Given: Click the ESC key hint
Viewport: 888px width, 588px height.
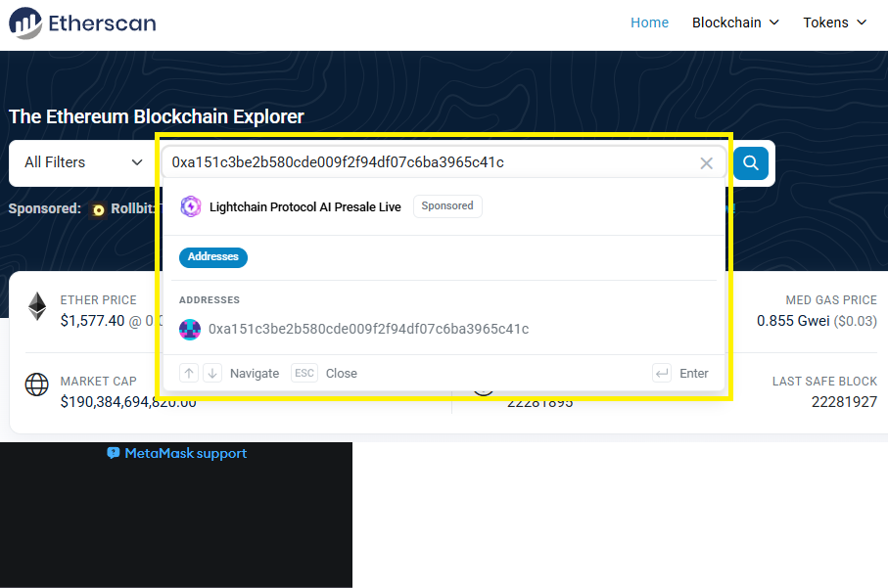Looking at the screenshot, I should (304, 374).
